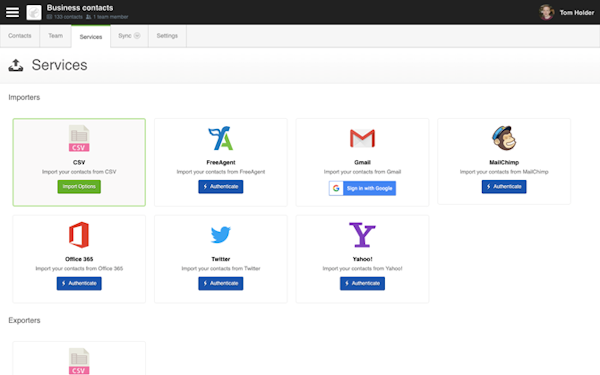Click 'Import your contacts from Twitter' text
The image size is (600, 375).
221,269
